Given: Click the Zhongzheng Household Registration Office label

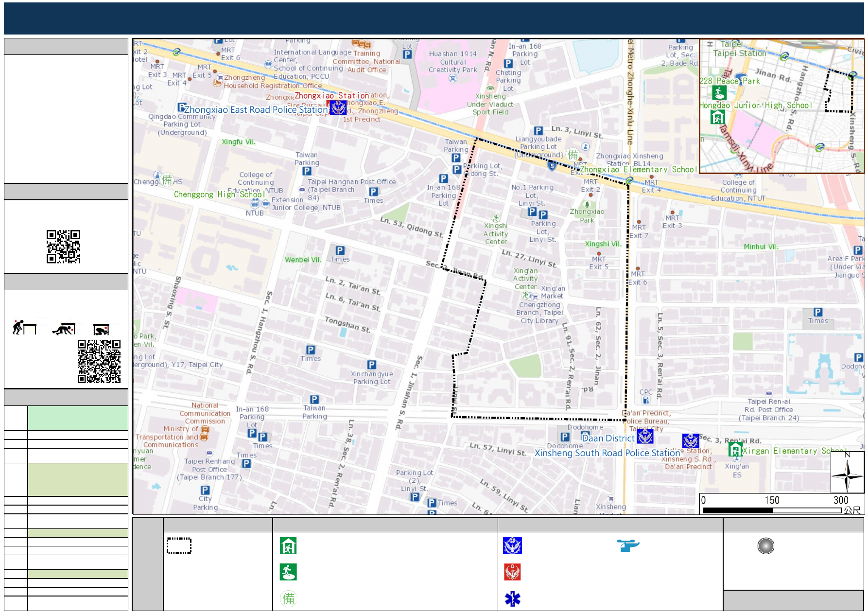Looking at the screenshot, I should (x=272, y=82).
